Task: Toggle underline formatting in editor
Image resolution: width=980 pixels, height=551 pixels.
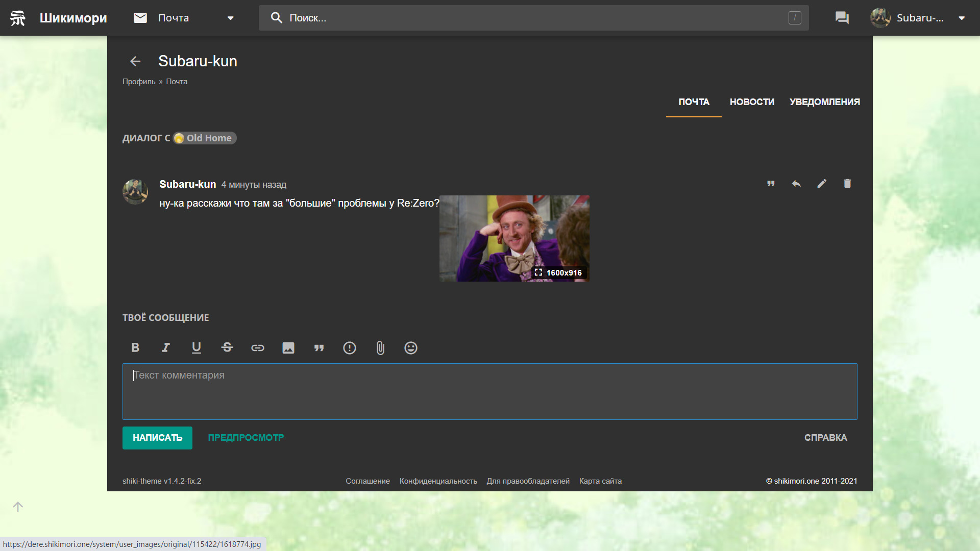Action: coord(197,348)
